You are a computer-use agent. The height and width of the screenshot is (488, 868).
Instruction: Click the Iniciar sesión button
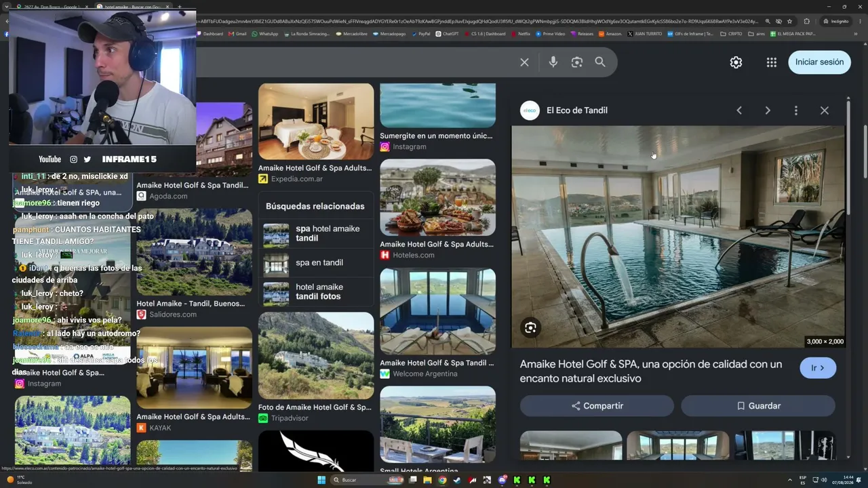(x=819, y=62)
